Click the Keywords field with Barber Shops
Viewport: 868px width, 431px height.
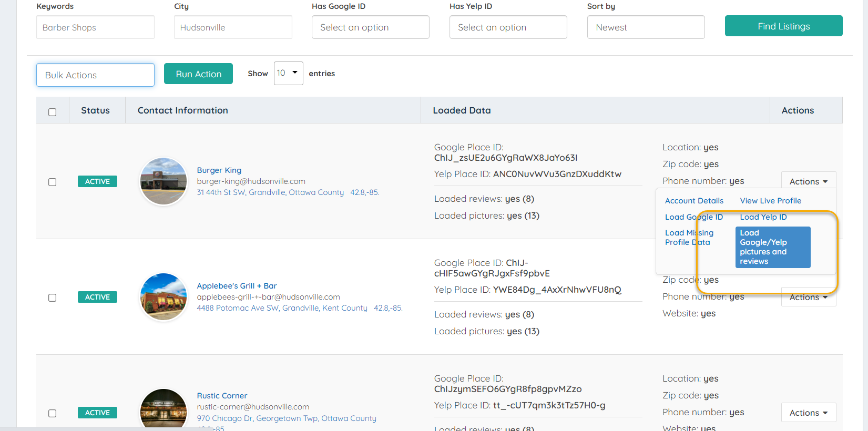tap(95, 27)
